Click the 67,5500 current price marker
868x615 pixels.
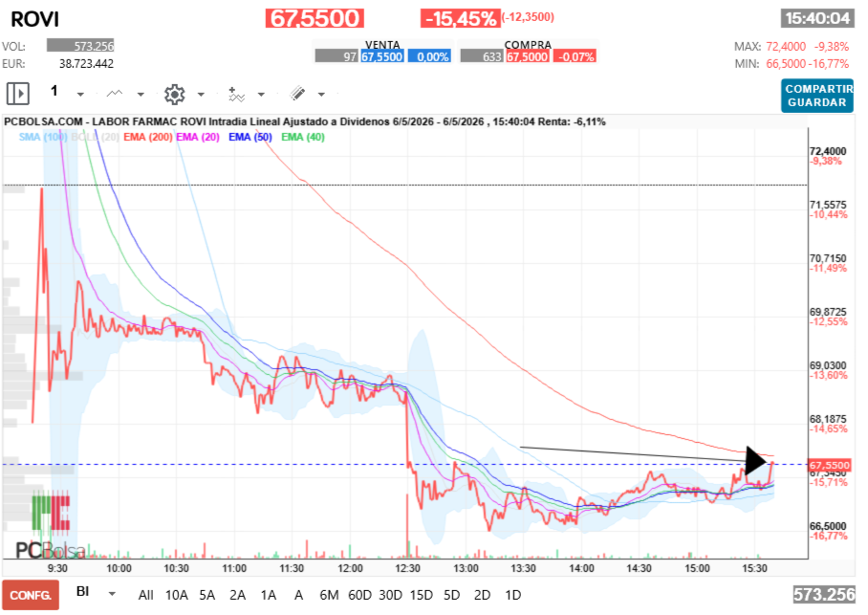point(829,466)
